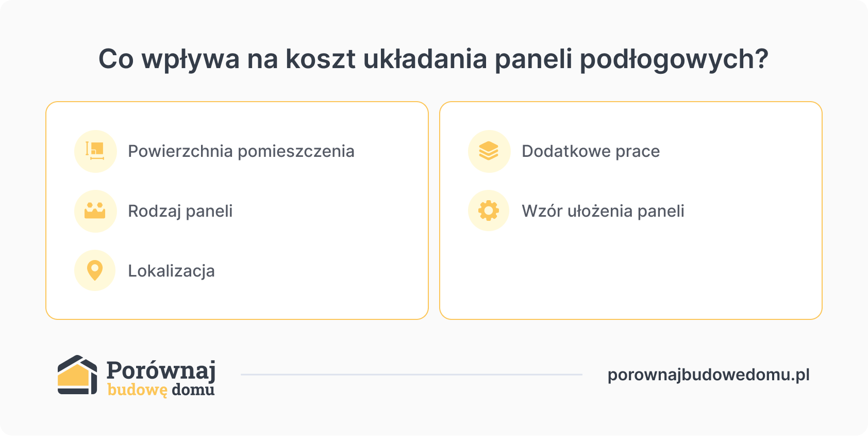Click the Rodzaj paneli text

coord(180,211)
